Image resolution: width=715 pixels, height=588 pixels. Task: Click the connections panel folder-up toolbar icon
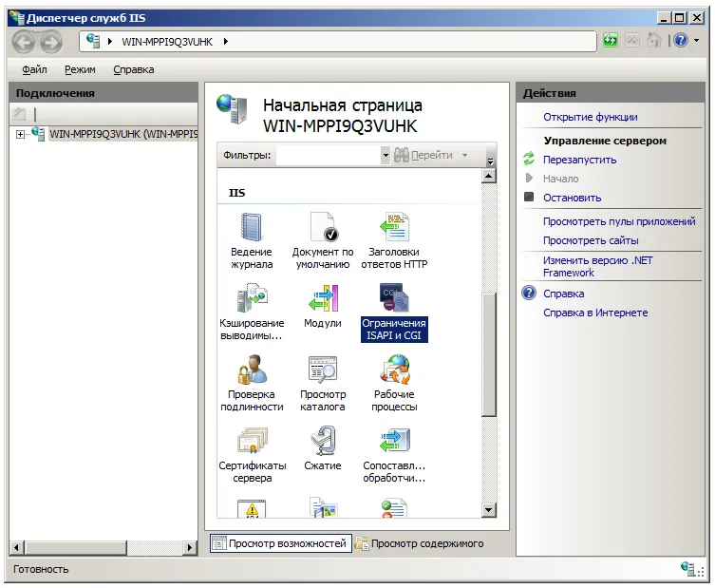tap(20, 114)
